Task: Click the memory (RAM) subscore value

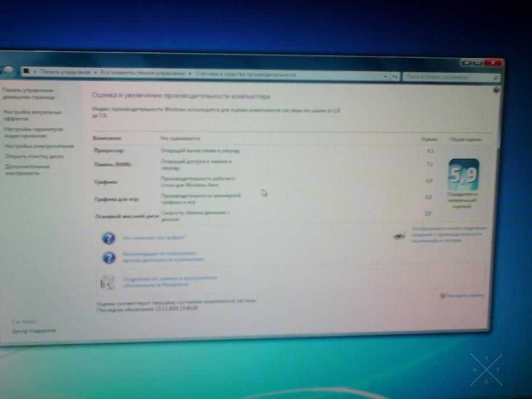Action: pos(429,164)
